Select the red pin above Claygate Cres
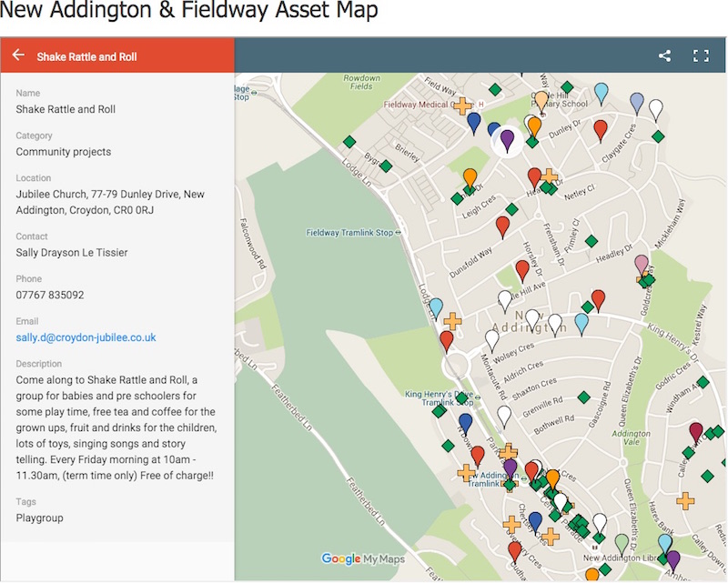The height and width of the screenshot is (583, 728). (601, 130)
